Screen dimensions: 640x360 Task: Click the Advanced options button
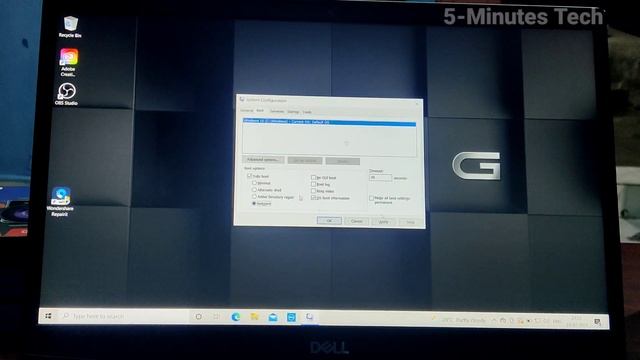tap(263, 160)
